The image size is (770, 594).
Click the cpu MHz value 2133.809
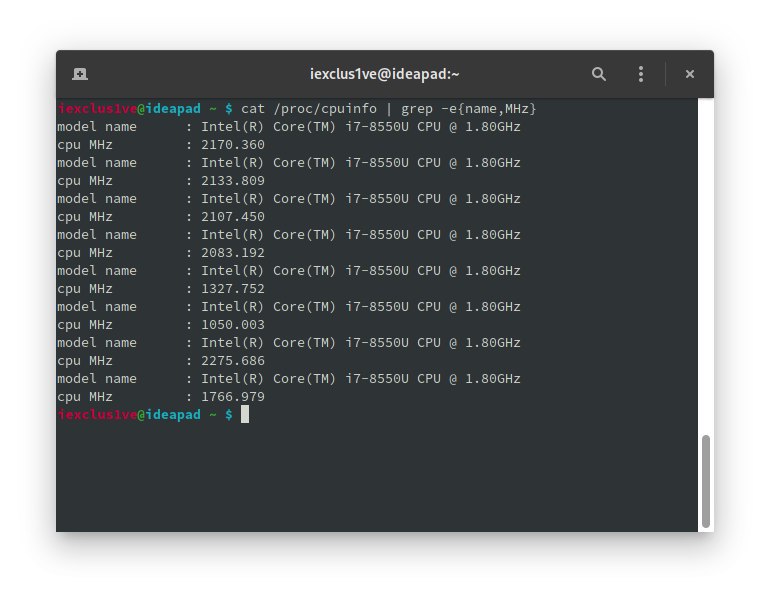[233, 181]
